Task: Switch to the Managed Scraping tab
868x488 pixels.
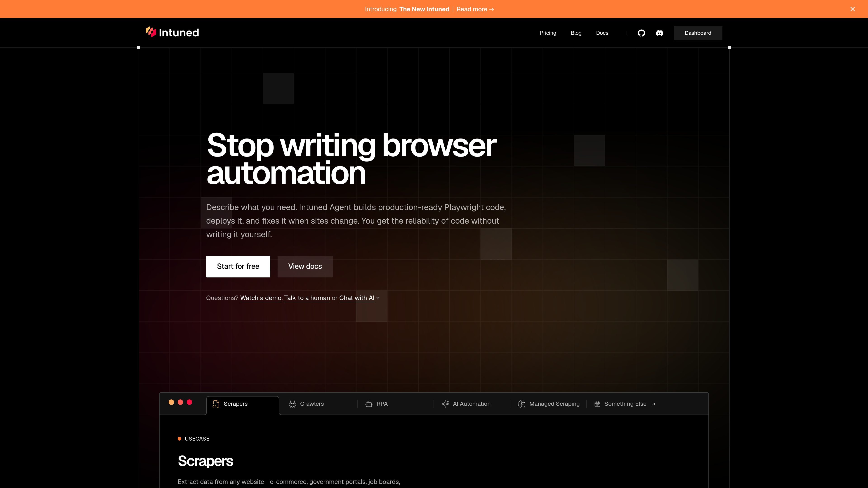Action: coord(549,404)
